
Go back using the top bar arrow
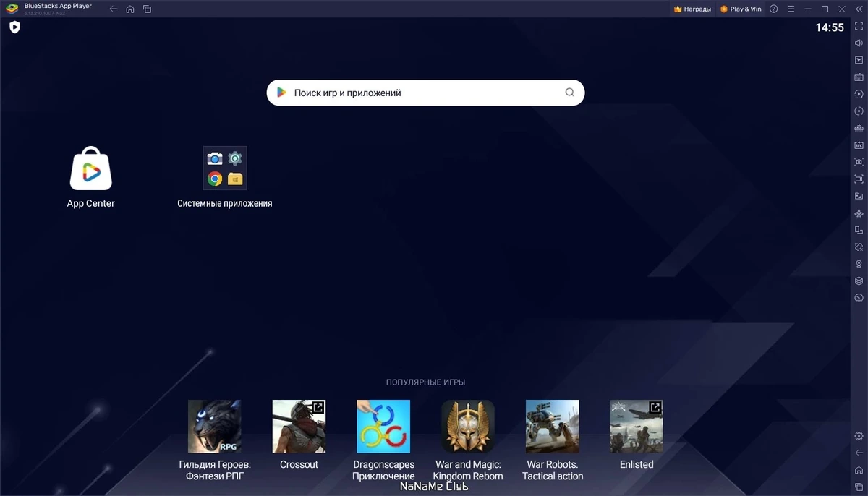pos(114,9)
